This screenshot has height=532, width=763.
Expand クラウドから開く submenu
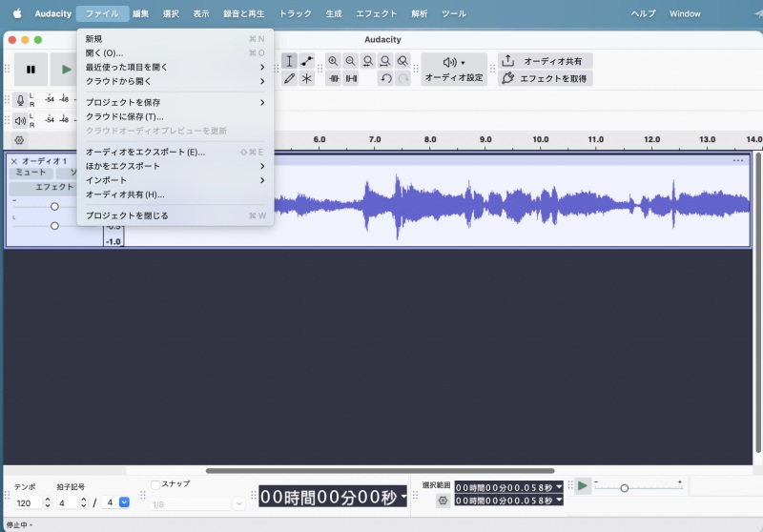pyautogui.click(x=175, y=81)
